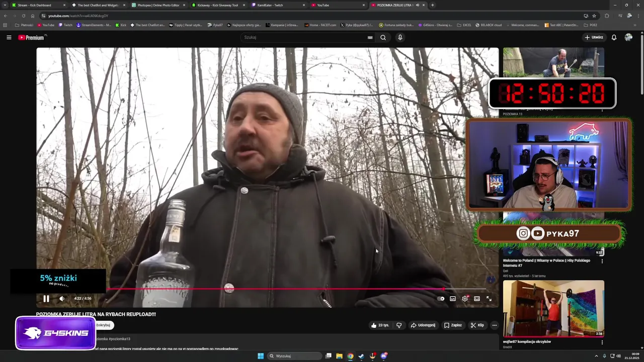This screenshot has height=362, width=644.
Task: Share the video via Udostępnij
Action: tap(423, 325)
